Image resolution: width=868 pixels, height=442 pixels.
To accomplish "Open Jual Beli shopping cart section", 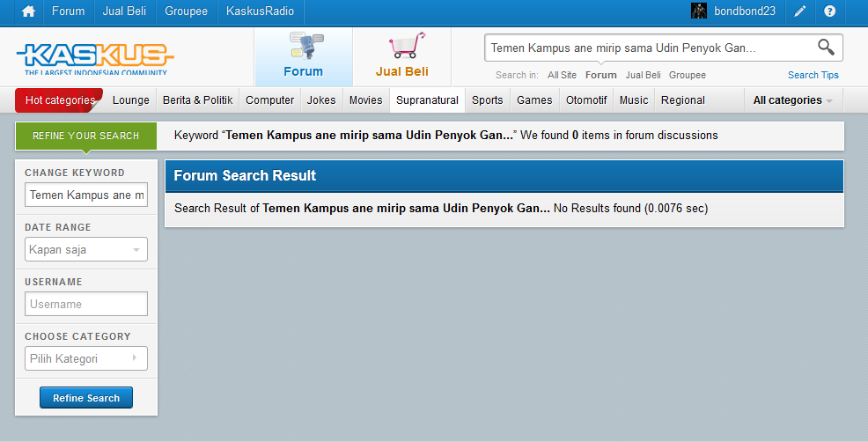I will point(402,57).
